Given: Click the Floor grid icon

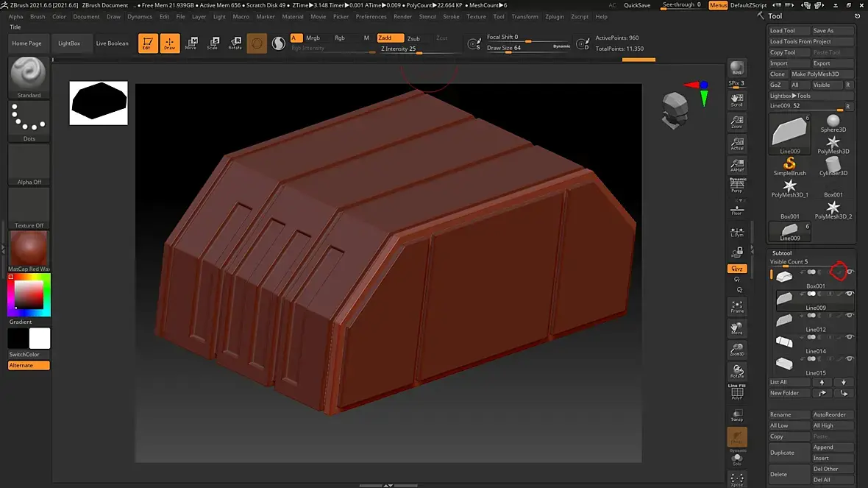Looking at the screenshot, I should coord(736,210).
